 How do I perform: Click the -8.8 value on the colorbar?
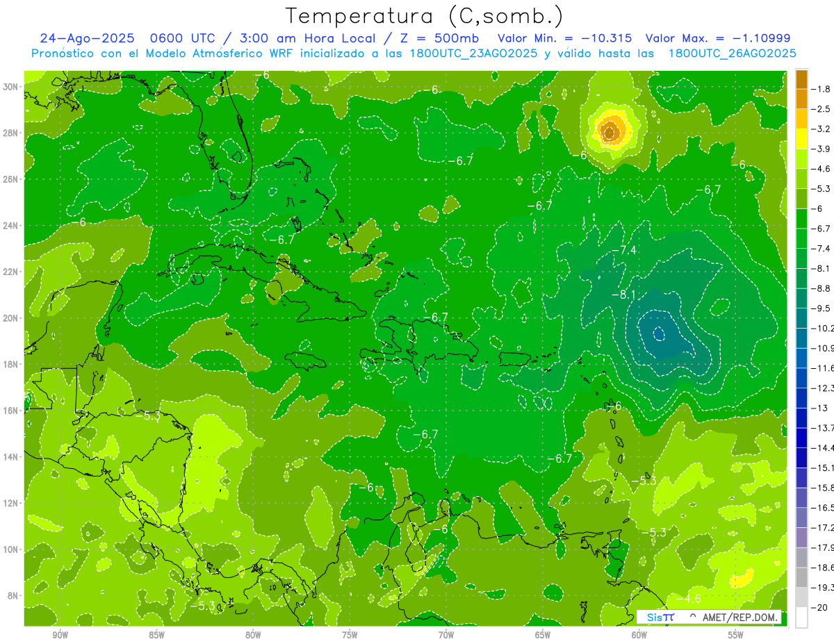(x=820, y=288)
